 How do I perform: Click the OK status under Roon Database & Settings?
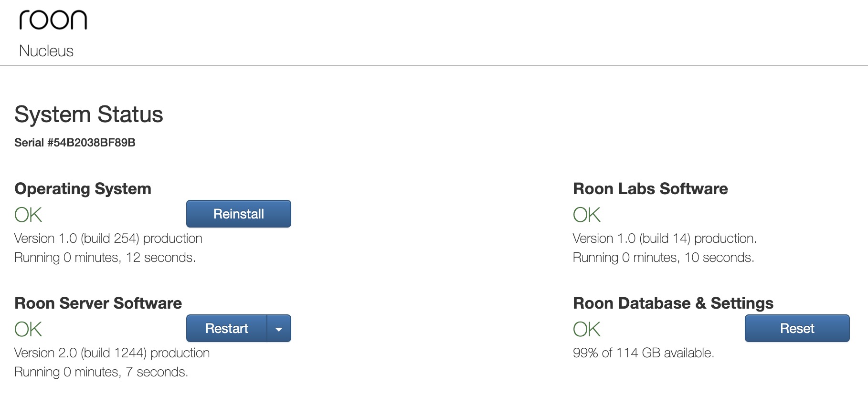coord(587,329)
